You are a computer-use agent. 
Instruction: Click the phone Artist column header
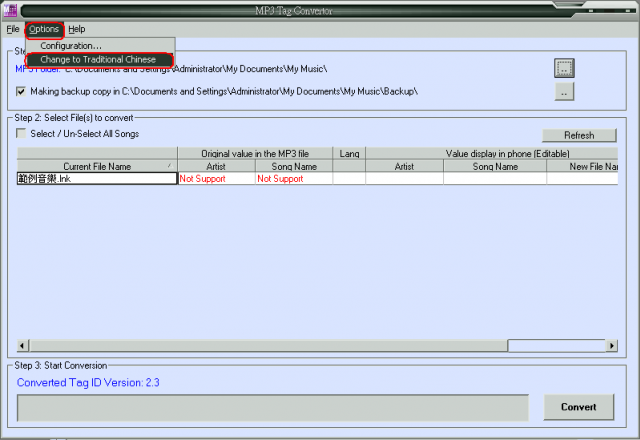coord(404,166)
